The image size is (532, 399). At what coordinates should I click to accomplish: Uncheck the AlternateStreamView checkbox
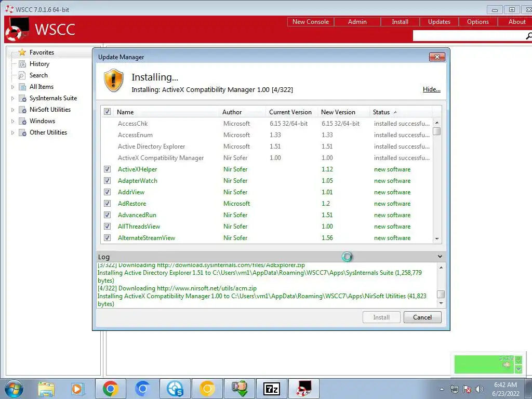click(107, 238)
